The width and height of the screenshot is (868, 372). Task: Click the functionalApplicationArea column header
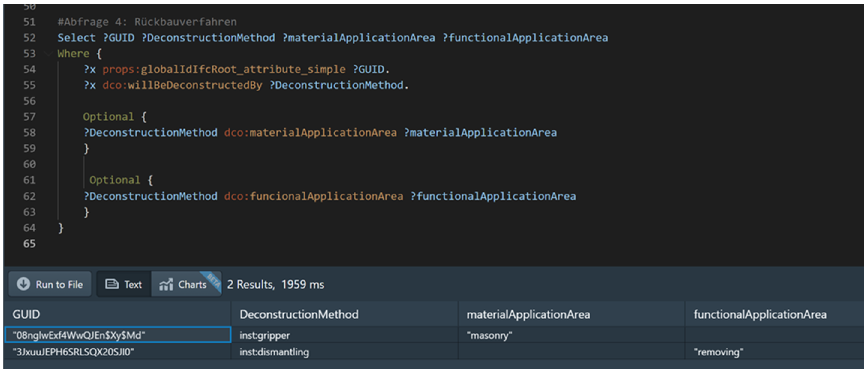[x=760, y=314]
